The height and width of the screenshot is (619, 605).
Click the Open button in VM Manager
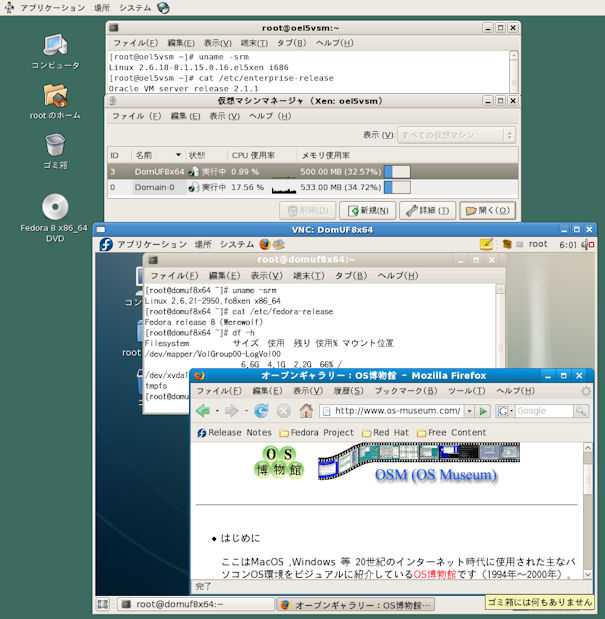488,210
